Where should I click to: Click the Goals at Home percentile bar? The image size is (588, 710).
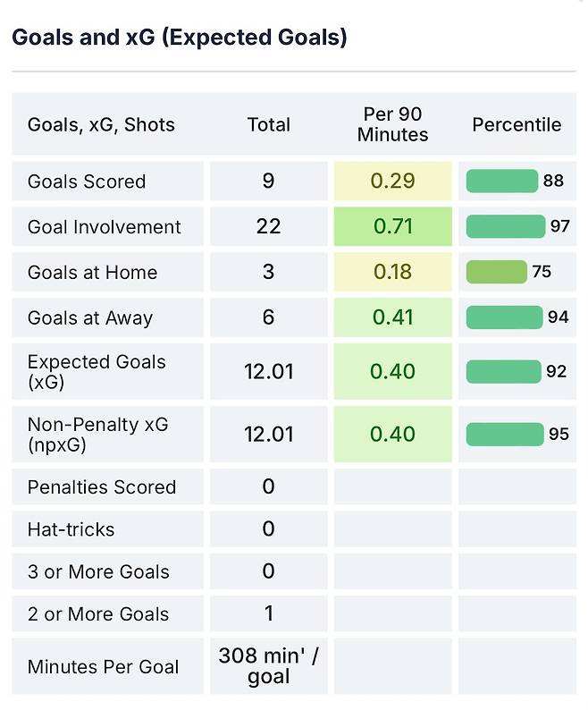pos(496,273)
